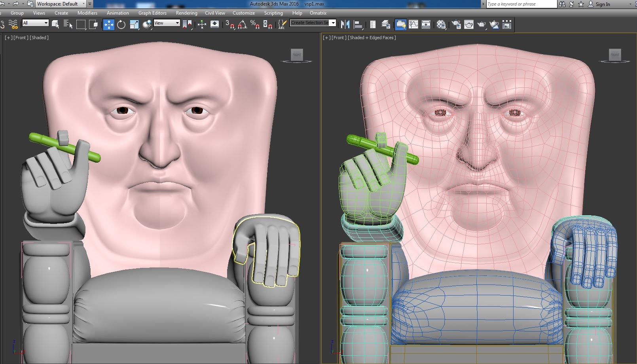Open the Mirror tool
Viewport: 637px width, 364px height.
point(345,25)
